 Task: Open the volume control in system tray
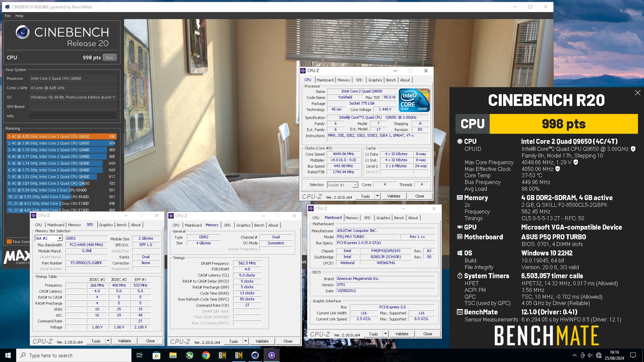[x=590, y=355]
